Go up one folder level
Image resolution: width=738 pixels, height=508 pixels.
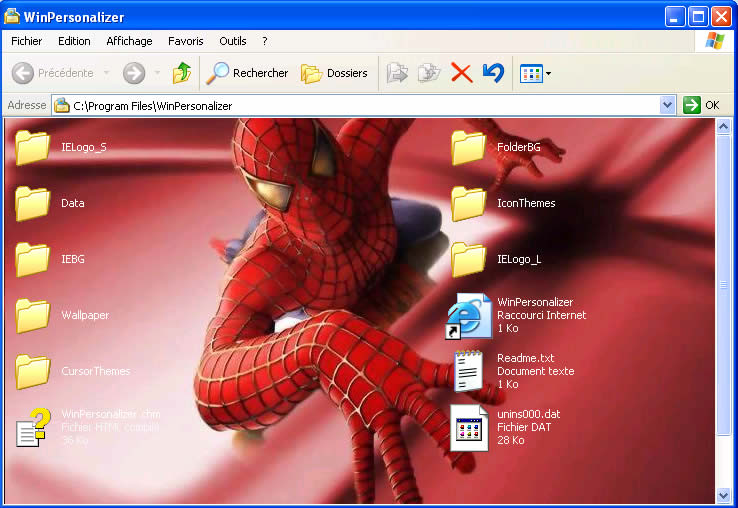[182, 73]
